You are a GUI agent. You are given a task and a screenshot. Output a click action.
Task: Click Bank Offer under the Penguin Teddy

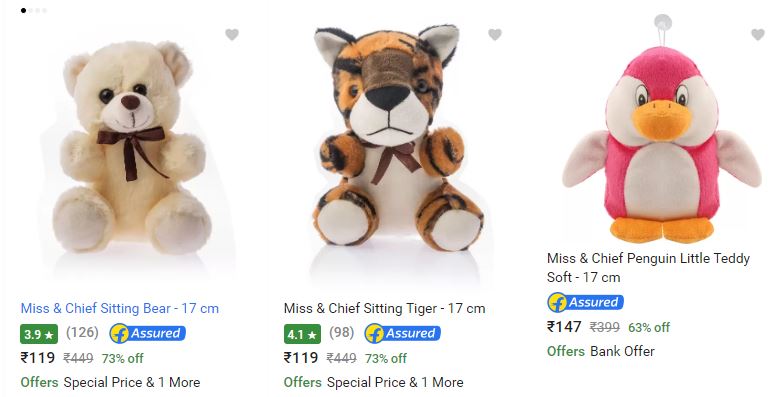(x=622, y=351)
